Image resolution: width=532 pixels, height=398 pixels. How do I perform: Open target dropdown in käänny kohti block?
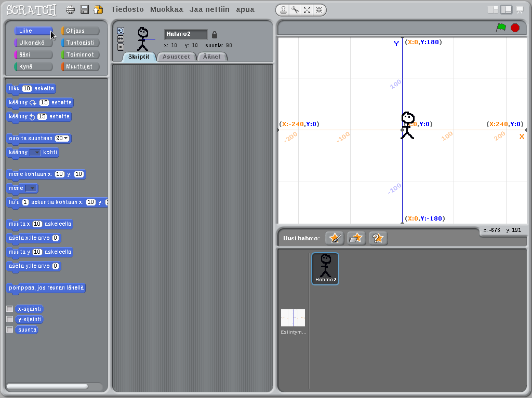[x=35, y=153]
